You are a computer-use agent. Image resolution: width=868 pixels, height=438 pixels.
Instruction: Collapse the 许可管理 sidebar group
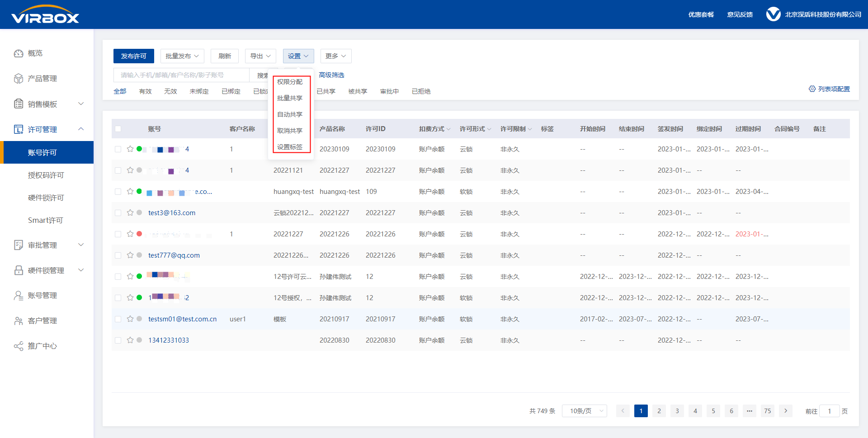point(81,129)
